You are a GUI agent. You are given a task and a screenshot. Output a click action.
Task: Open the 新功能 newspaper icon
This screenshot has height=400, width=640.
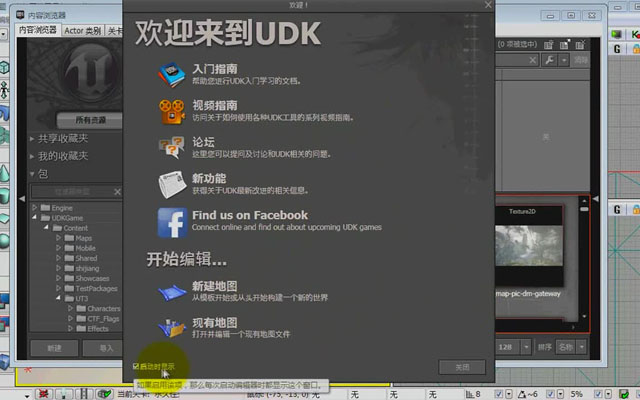[x=172, y=184]
